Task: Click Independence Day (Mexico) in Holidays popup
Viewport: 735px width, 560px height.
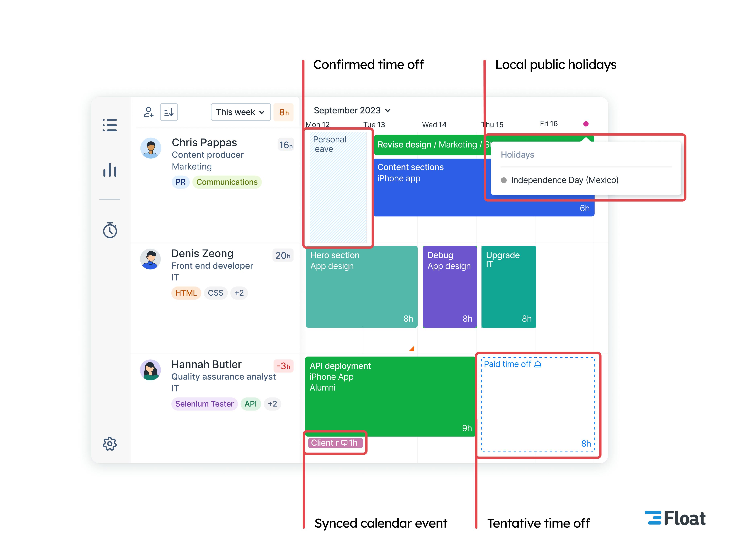Action: (x=565, y=180)
